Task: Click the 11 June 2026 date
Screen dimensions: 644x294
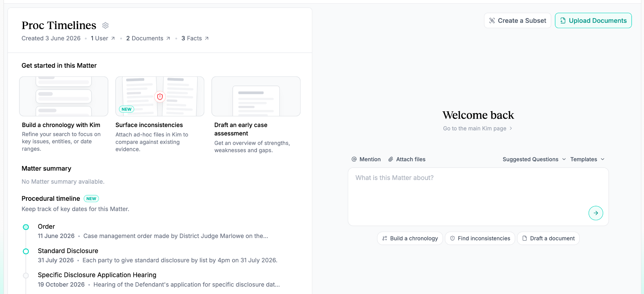Action: point(56,236)
